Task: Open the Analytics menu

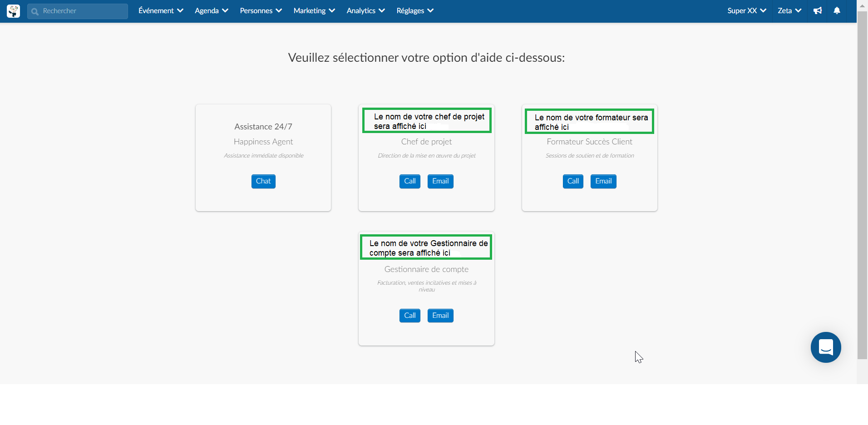Action: click(365, 10)
